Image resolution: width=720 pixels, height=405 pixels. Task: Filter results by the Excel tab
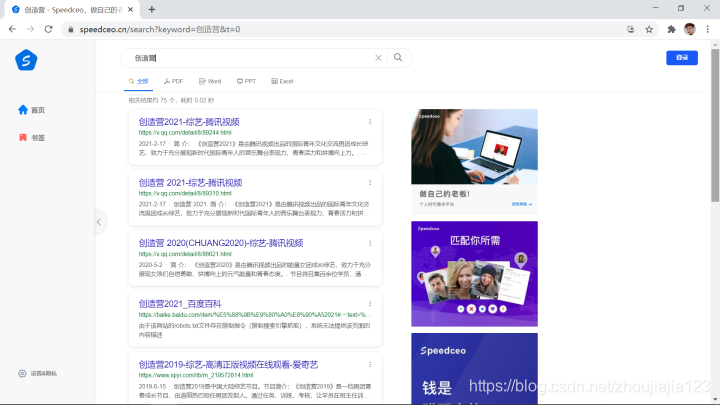[x=282, y=81]
